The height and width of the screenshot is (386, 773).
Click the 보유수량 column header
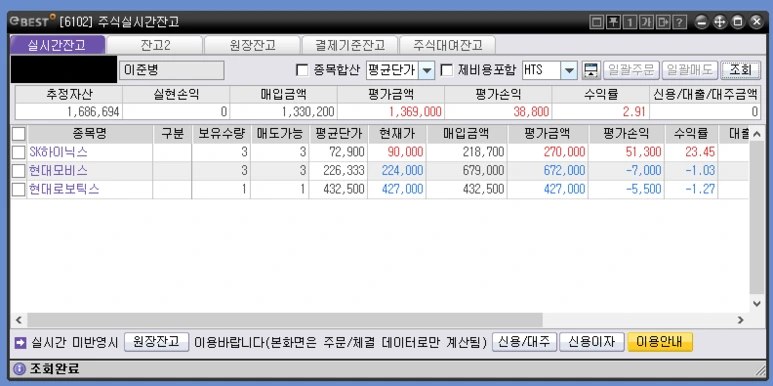[221, 134]
